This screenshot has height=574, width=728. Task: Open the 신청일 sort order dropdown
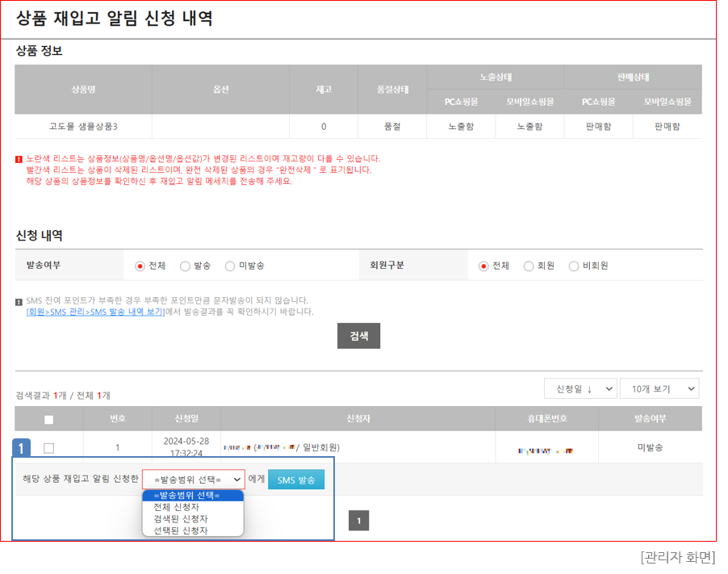click(x=580, y=388)
